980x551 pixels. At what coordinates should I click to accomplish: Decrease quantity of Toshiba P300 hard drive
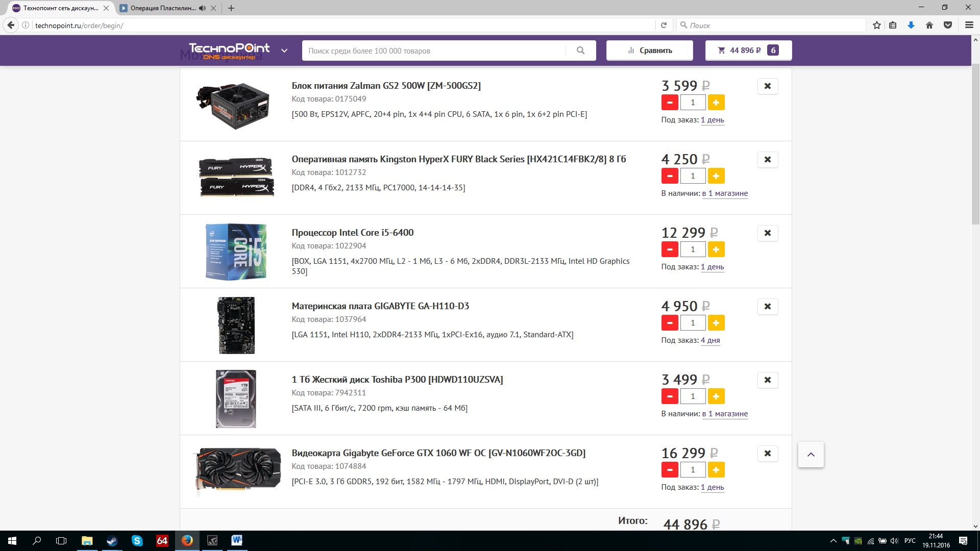(670, 396)
